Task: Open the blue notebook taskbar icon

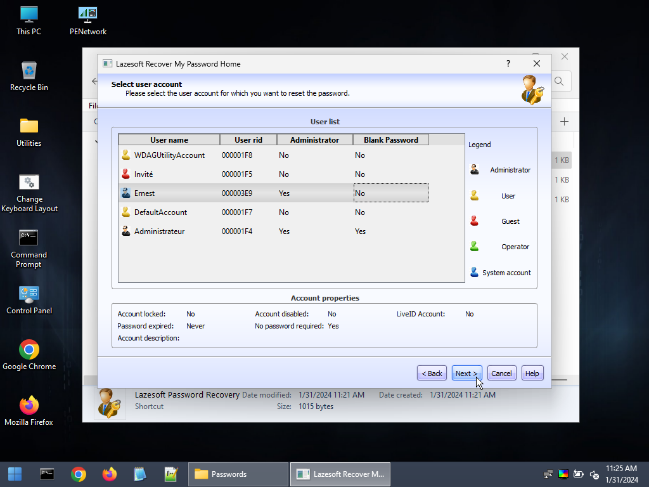Action: tap(140, 474)
